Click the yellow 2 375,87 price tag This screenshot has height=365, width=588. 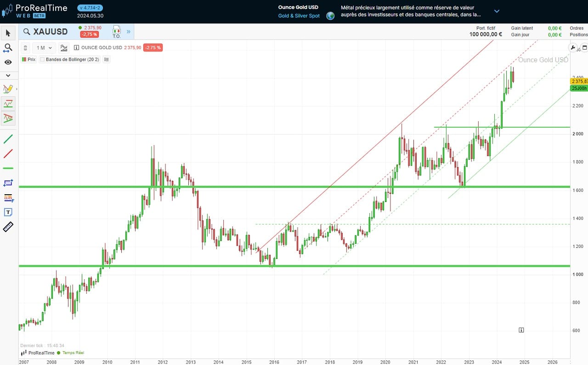click(579, 81)
